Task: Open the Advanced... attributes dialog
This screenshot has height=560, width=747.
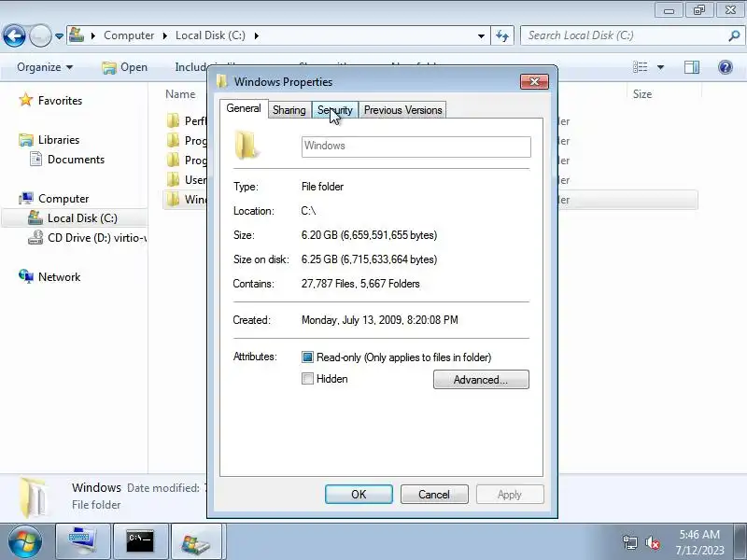Action: pyautogui.click(x=481, y=380)
